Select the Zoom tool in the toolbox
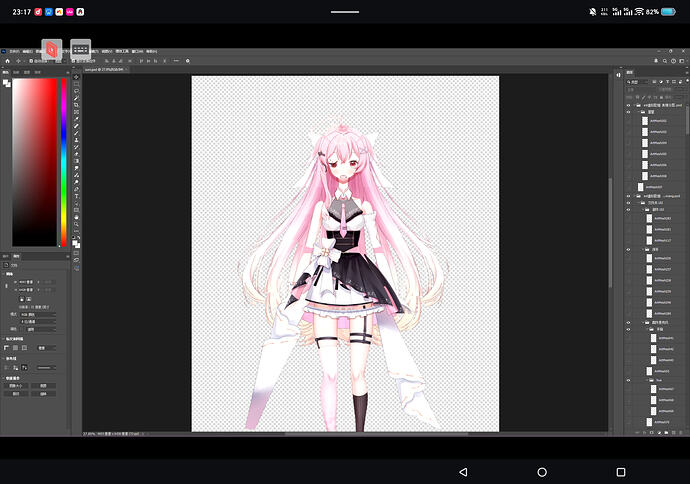690x484 pixels. (x=77, y=224)
